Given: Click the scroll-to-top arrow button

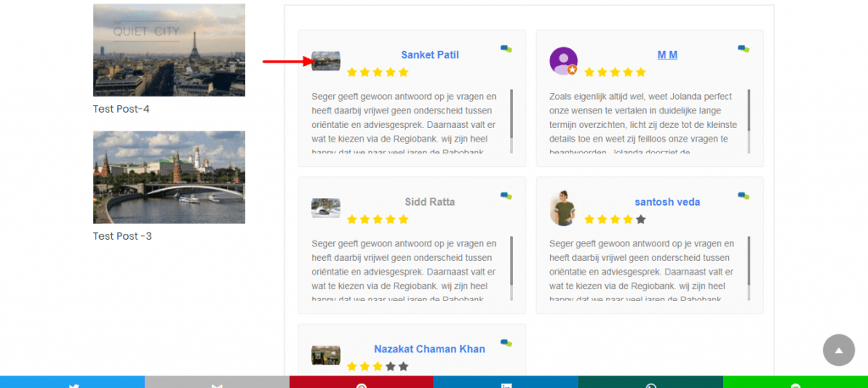Looking at the screenshot, I should pyautogui.click(x=838, y=350).
